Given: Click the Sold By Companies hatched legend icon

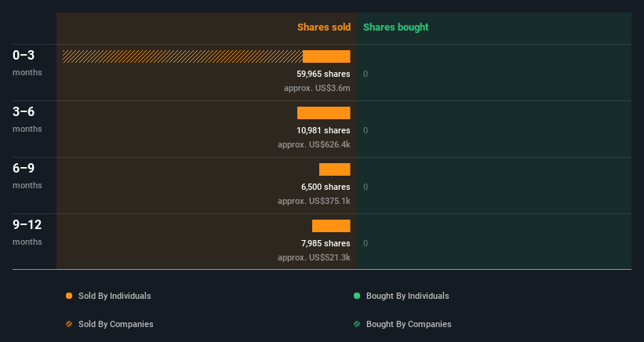Looking at the screenshot, I should click(x=69, y=324).
